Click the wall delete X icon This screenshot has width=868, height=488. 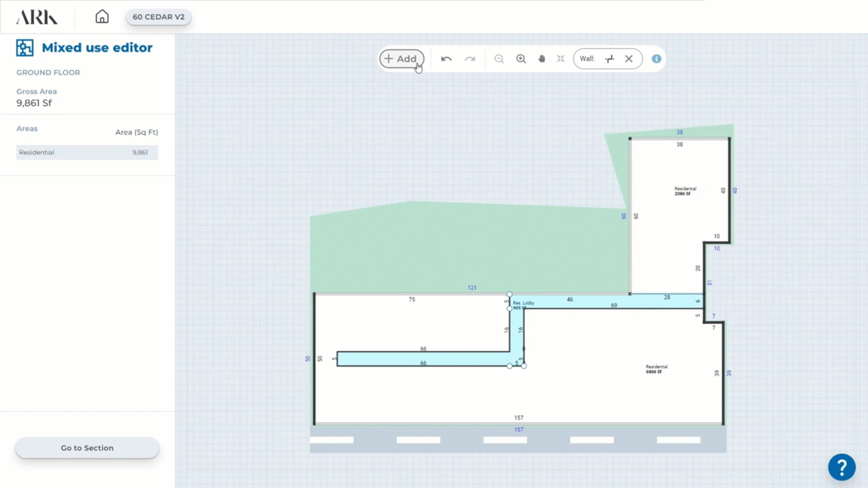(x=629, y=59)
